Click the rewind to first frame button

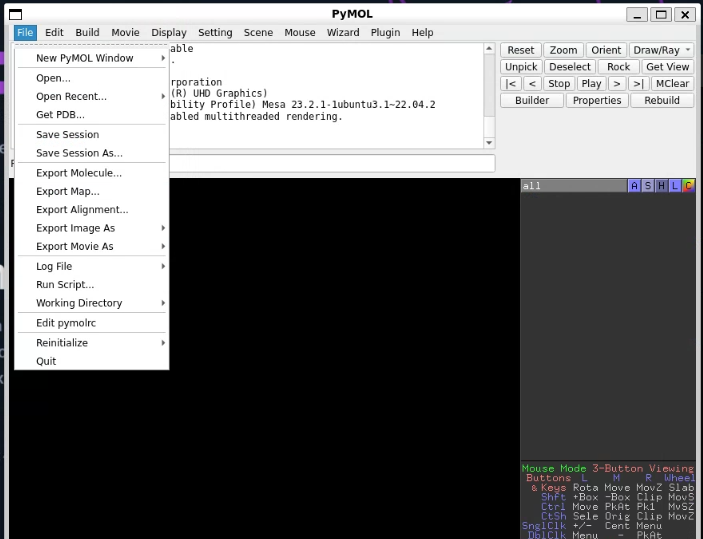coord(511,84)
